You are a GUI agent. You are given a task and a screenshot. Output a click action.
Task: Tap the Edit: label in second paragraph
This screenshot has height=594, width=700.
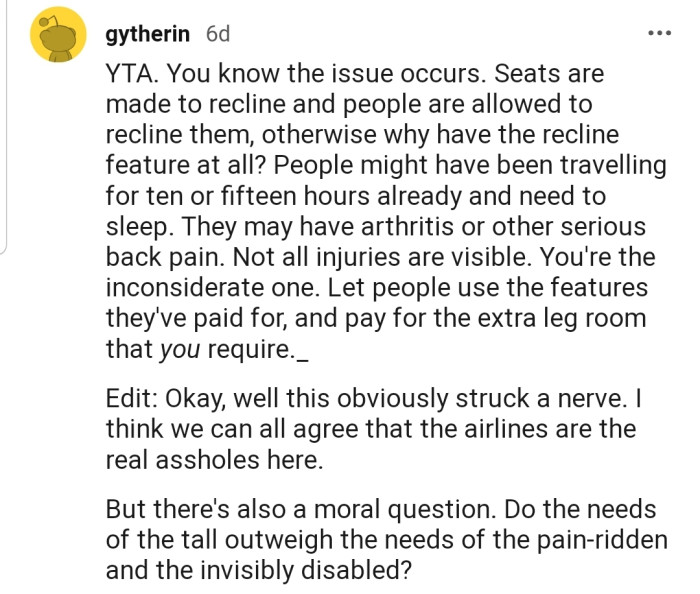click(131, 398)
